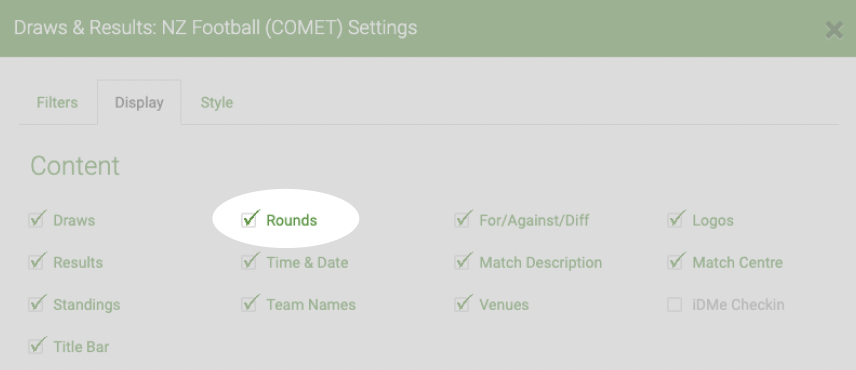Toggle the Draws checkbox

35,220
